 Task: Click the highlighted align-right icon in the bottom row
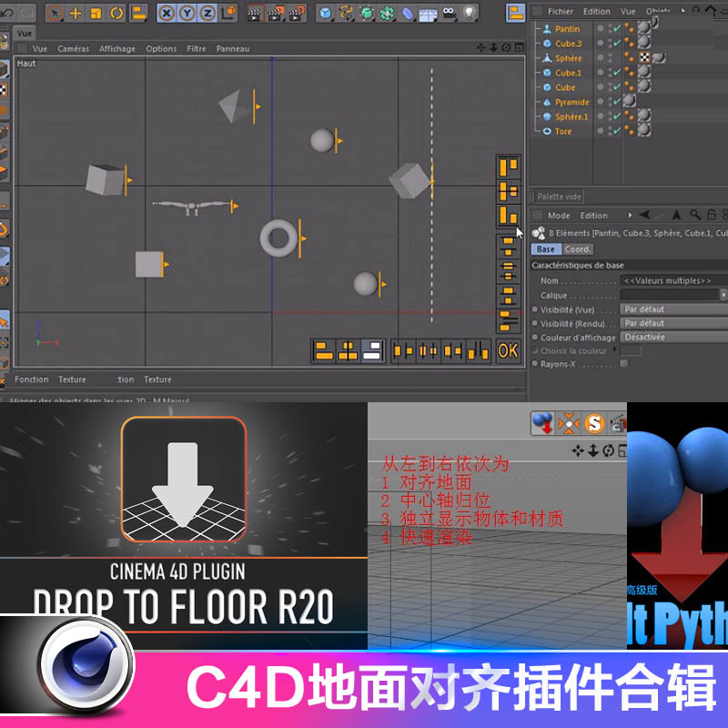coord(372,350)
